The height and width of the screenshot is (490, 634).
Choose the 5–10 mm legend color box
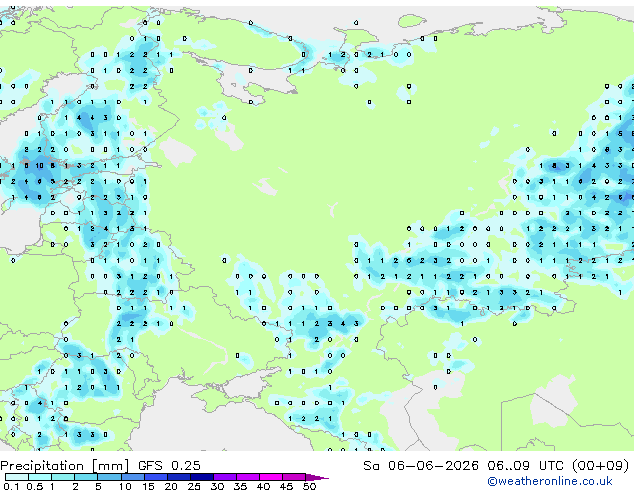(x=109, y=477)
